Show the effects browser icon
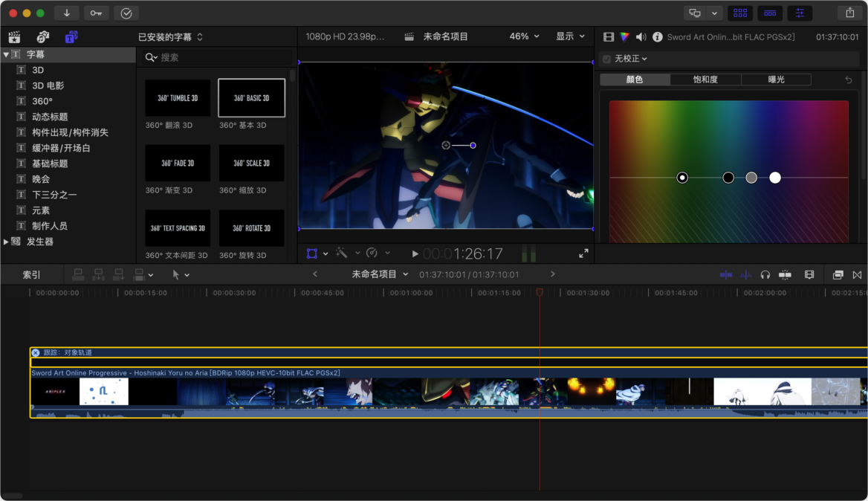 [x=838, y=274]
